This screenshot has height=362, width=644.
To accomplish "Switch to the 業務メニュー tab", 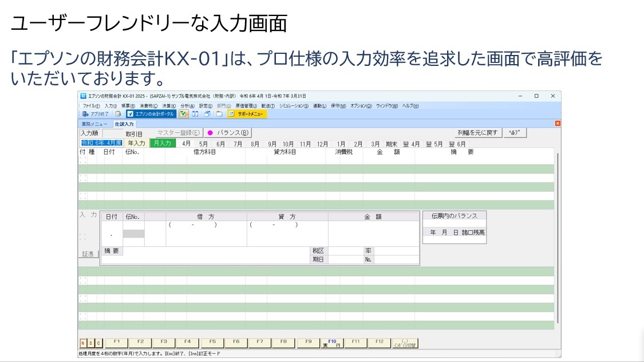I will (94, 124).
